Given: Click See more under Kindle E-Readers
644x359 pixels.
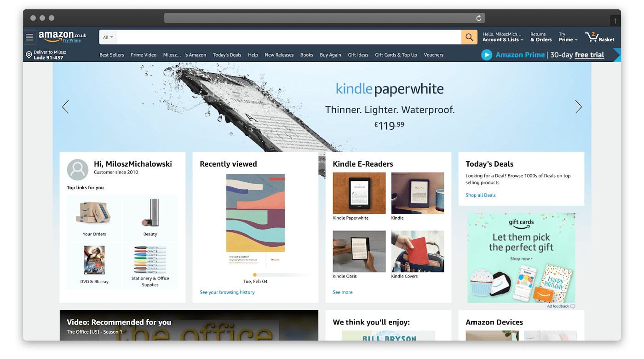Looking at the screenshot, I should tap(343, 292).
